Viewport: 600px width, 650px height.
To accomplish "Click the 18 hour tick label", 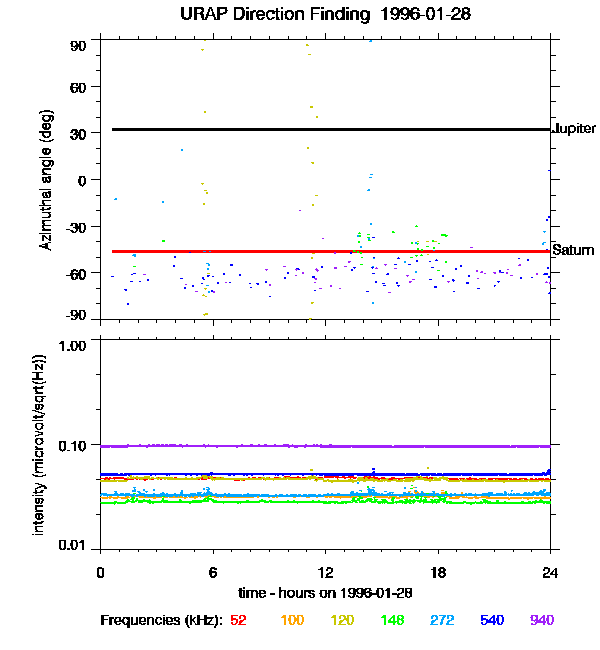I will tap(438, 573).
